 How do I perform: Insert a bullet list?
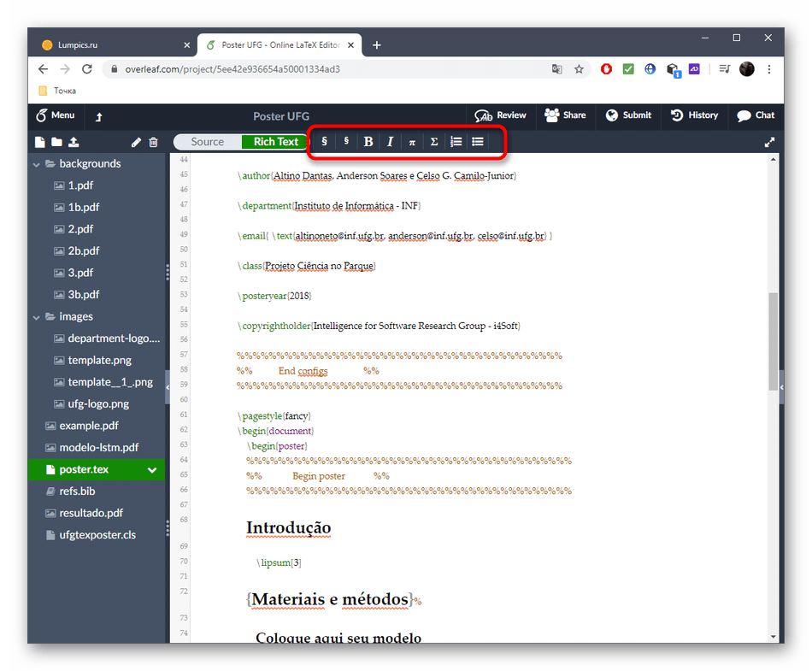pyautogui.click(x=478, y=142)
